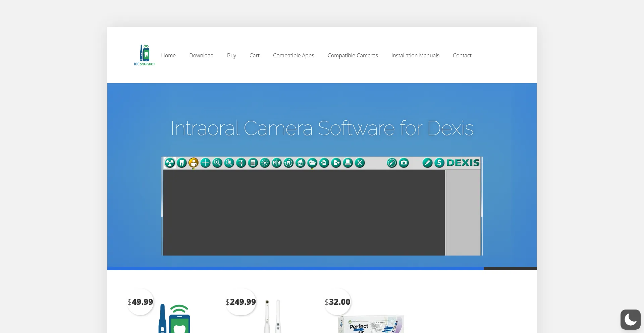Click the IOC Snapshot logo
This screenshot has height=333, width=644.
[x=144, y=55]
